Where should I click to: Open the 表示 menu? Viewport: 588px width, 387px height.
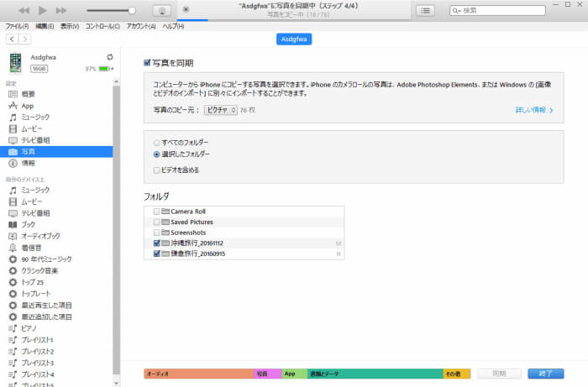point(70,26)
